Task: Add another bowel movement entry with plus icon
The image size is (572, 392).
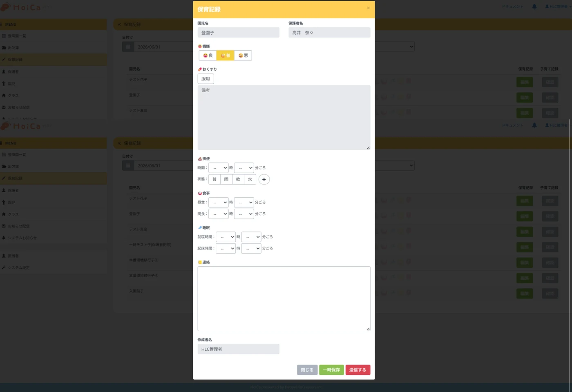Action: tap(264, 179)
